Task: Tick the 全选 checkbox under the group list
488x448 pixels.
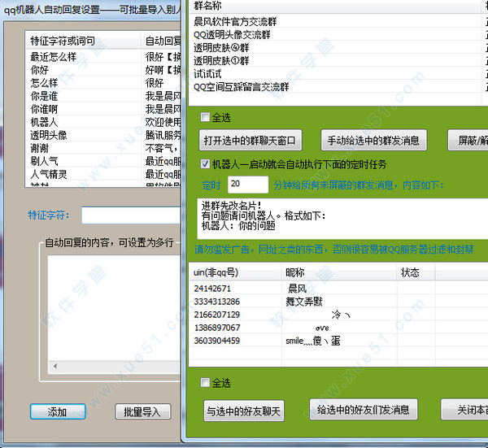Action: 205,118
